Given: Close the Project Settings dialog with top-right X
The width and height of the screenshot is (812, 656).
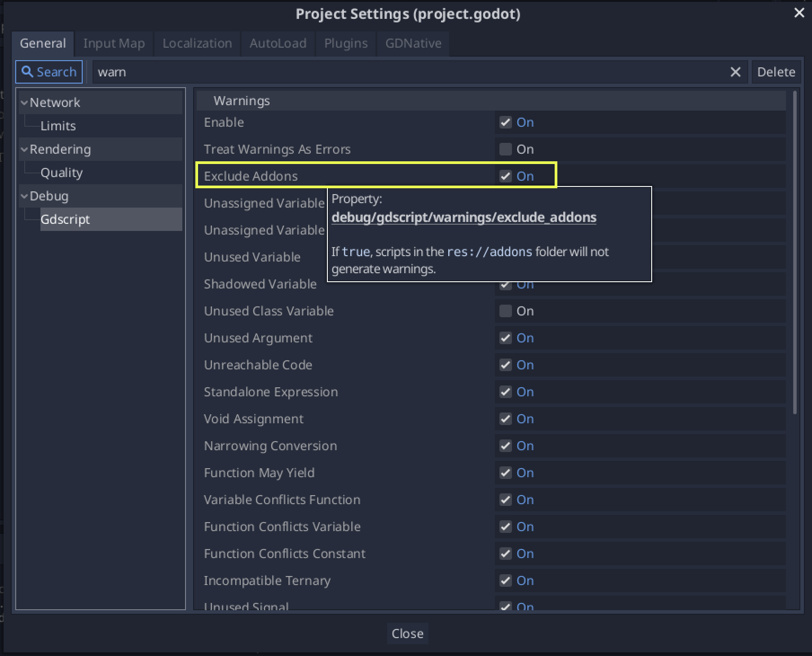Looking at the screenshot, I should click(x=799, y=13).
